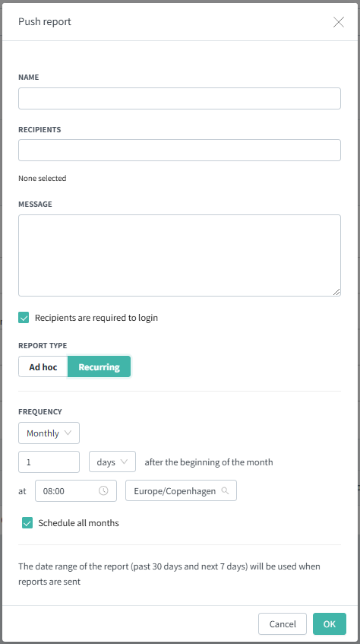Click the Cancel button
The height and width of the screenshot is (644, 360).
coord(283,624)
